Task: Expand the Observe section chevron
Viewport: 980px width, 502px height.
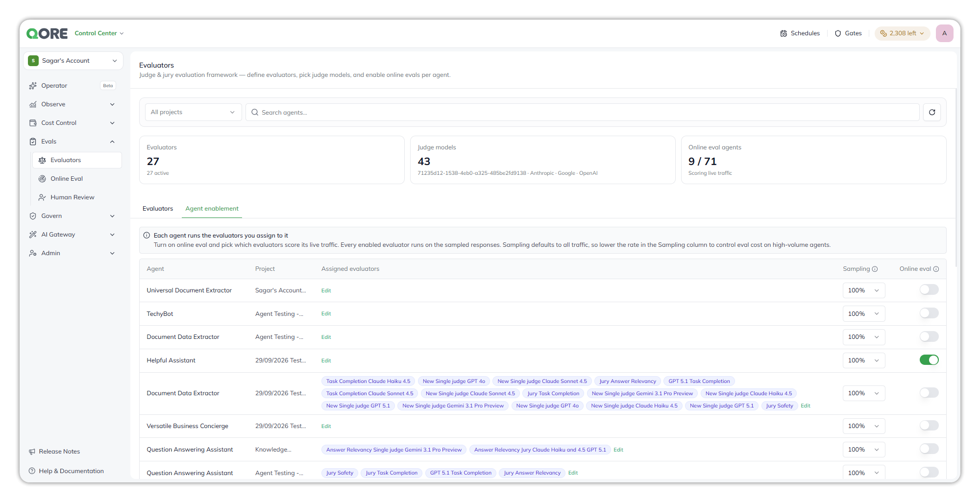Action: coord(112,104)
